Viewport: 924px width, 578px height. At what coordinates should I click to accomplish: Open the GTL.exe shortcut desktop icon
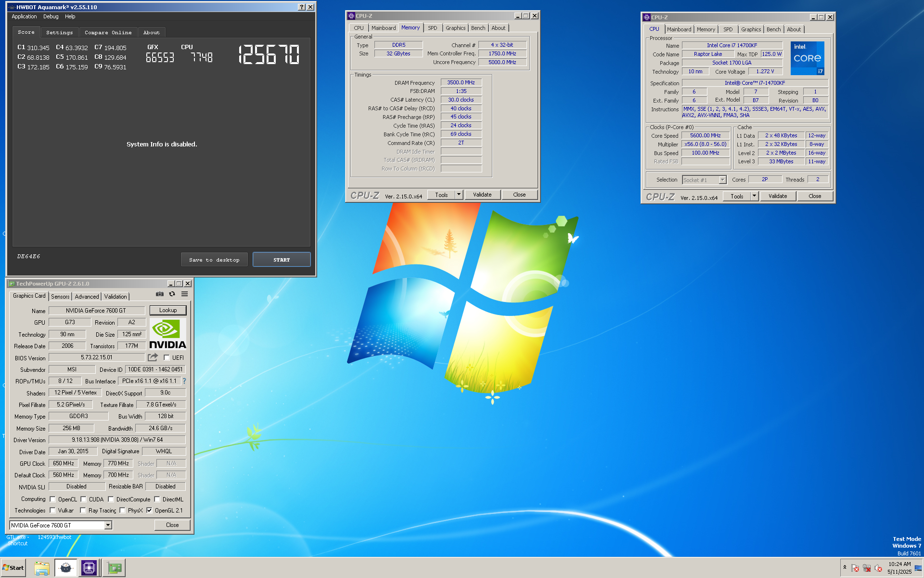(17, 540)
